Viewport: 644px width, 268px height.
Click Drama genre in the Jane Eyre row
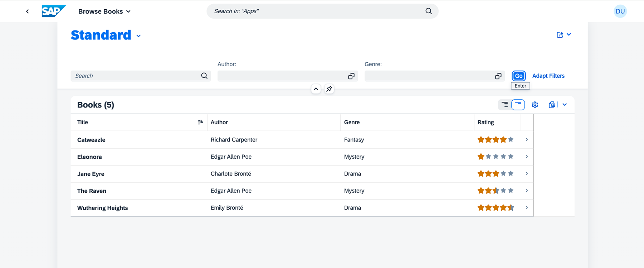pos(352,174)
